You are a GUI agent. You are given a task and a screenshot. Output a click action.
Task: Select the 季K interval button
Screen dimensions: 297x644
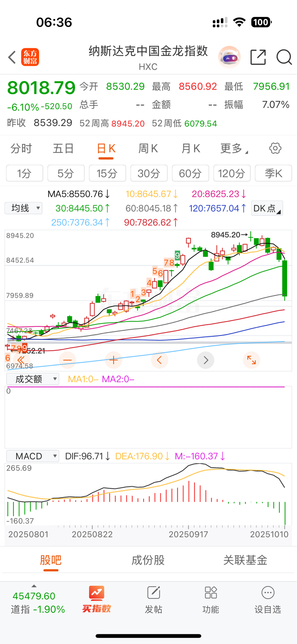click(273, 173)
